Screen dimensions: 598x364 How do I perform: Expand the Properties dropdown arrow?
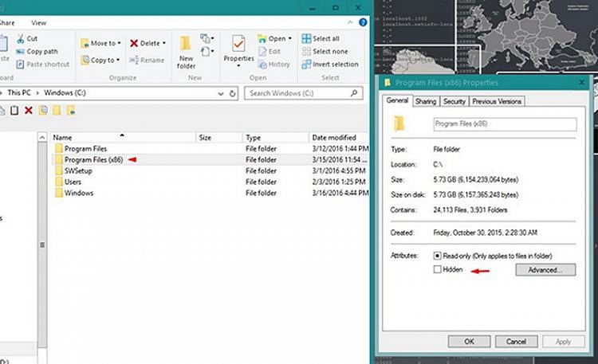pos(238,66)
